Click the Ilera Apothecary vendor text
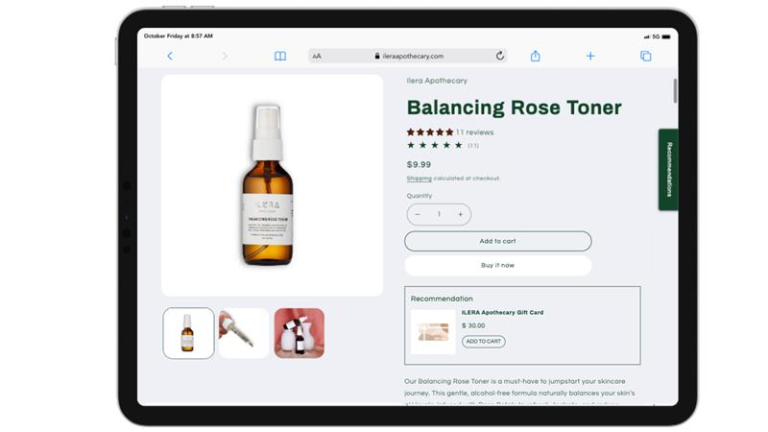This screenshot has height=432, width=768. [x=437, y=81]
